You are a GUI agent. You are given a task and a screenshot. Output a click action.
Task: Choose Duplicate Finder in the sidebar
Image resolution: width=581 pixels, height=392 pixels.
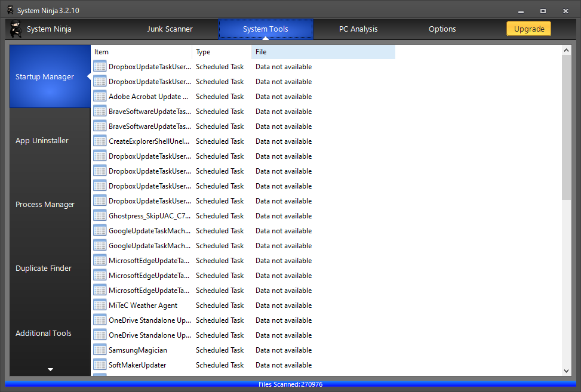tap(50, 268)
